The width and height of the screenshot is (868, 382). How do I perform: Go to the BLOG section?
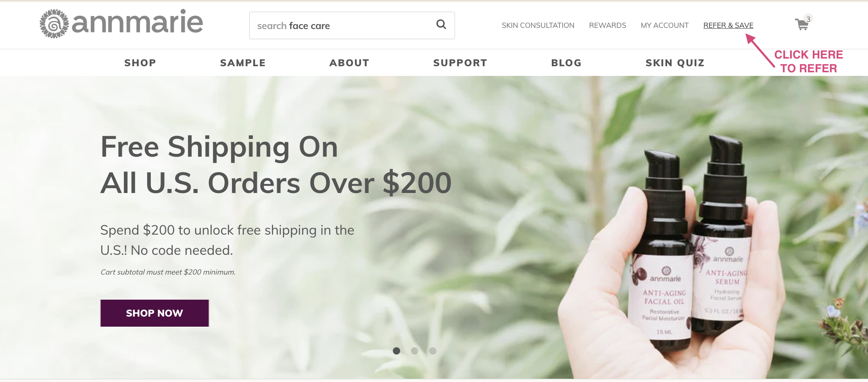click(566, 63)
